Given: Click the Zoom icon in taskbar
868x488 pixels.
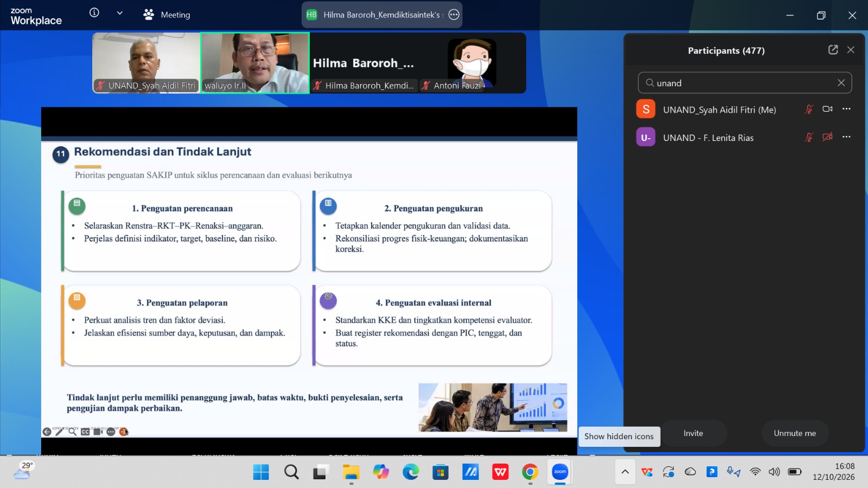Looking at the screenshot, I should coord(560,472).
